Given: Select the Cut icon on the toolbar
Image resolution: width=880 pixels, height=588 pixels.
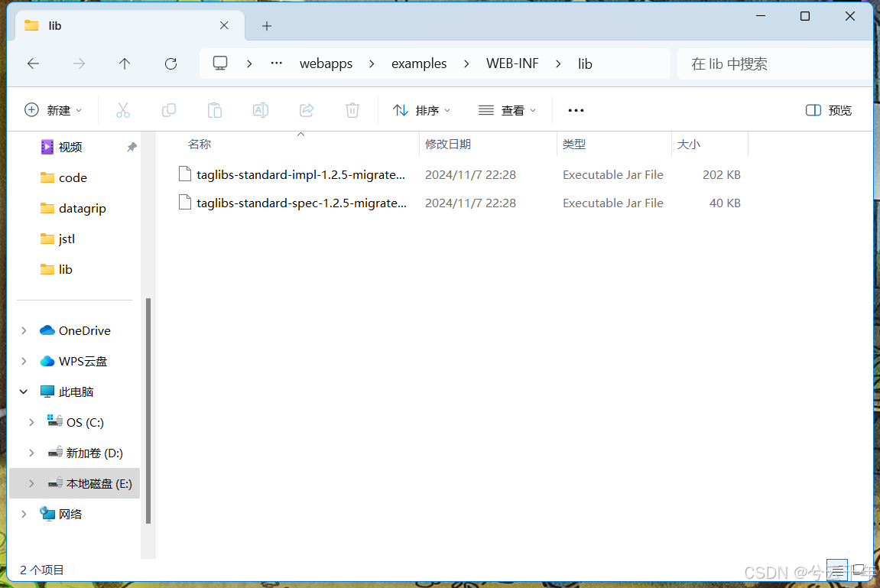Looking at the screenshot, I should (x=123, y=109).
